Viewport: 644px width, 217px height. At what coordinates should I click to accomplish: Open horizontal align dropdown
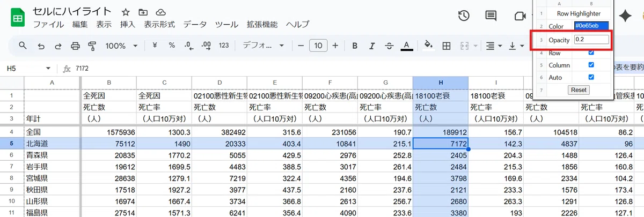pos(493,46)
